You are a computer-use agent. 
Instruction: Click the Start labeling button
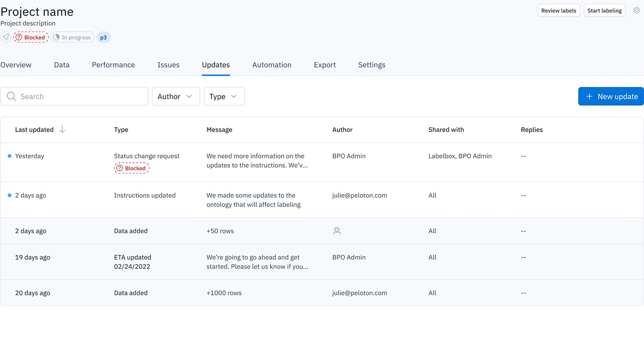tap(604, 10)
